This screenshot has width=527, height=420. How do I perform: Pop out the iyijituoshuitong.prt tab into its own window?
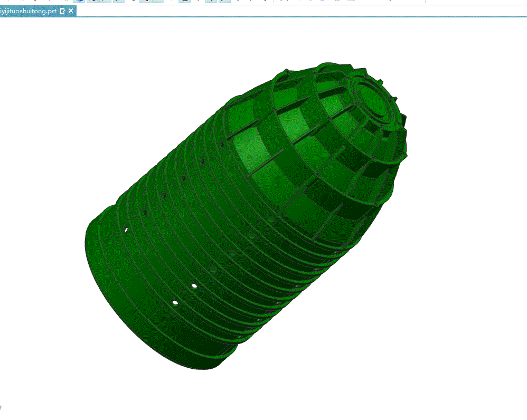point(62,11)
